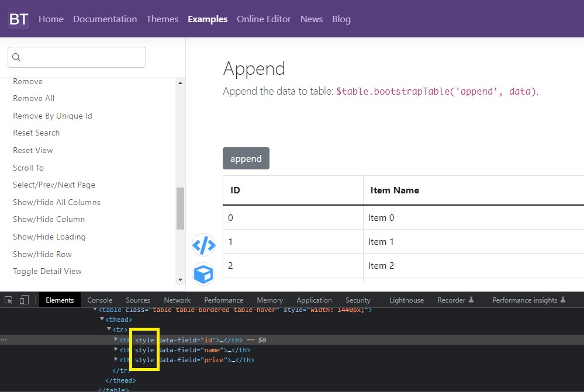Expand the th data-field="id" node
The image size is (584, 392).
(116, 339)
